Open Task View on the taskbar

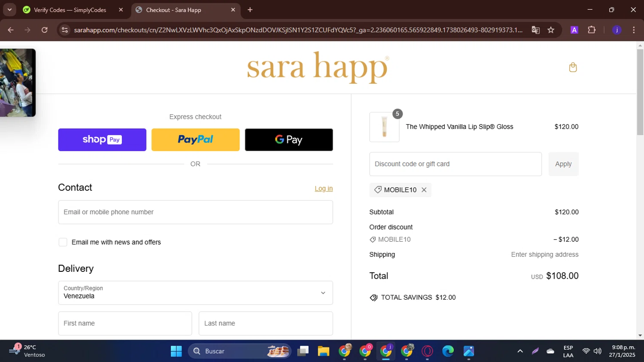pyautogui.click(x=303, y=351)
